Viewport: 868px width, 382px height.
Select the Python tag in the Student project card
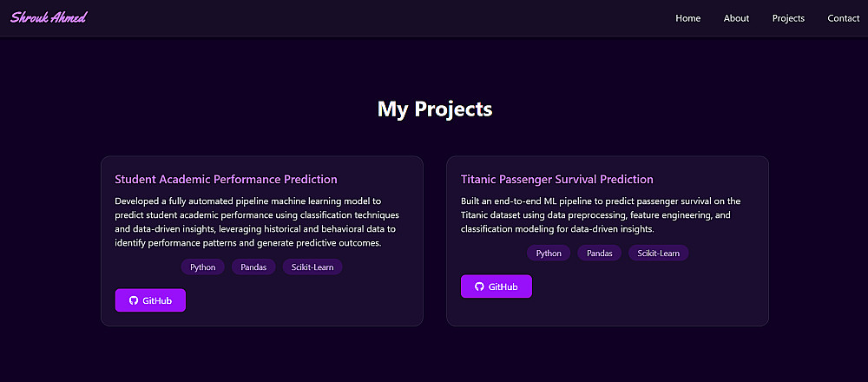click(x=203, y=267)
